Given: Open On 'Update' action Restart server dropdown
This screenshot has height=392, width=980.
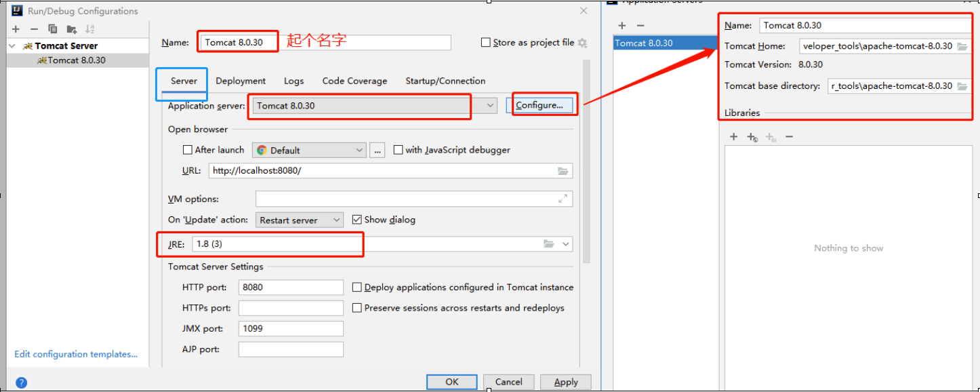Looking at the screenshot, I should click(300, 220).
